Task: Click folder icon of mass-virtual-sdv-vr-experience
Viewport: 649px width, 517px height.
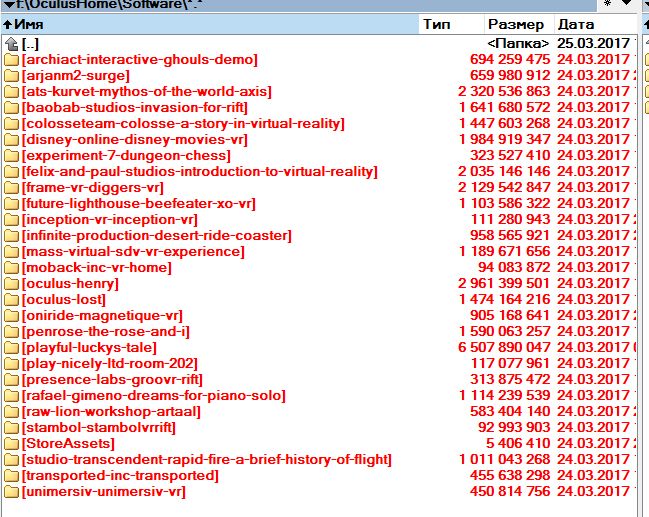Action: 12,252
